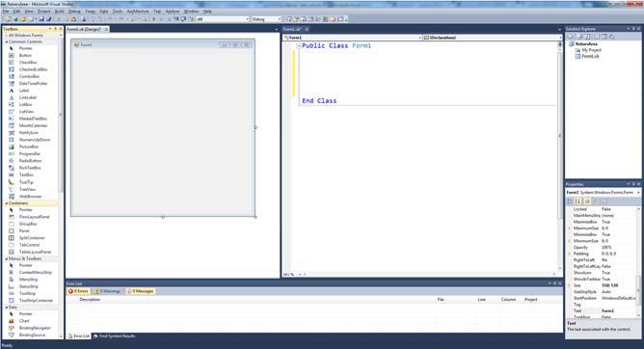Screen dimensions: 644x349
Task: Toggle Alphabetical sort in Properties panel
Action: click(577, 201)
